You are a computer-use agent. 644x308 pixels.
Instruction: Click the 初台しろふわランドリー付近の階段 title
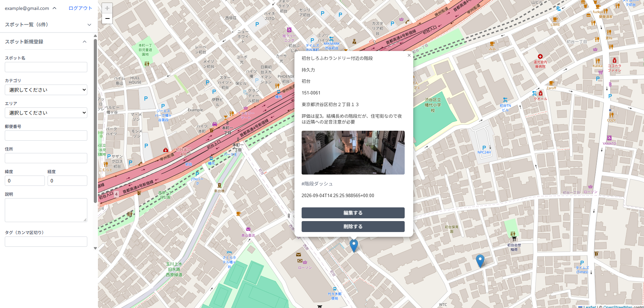[x=337, y=58]
